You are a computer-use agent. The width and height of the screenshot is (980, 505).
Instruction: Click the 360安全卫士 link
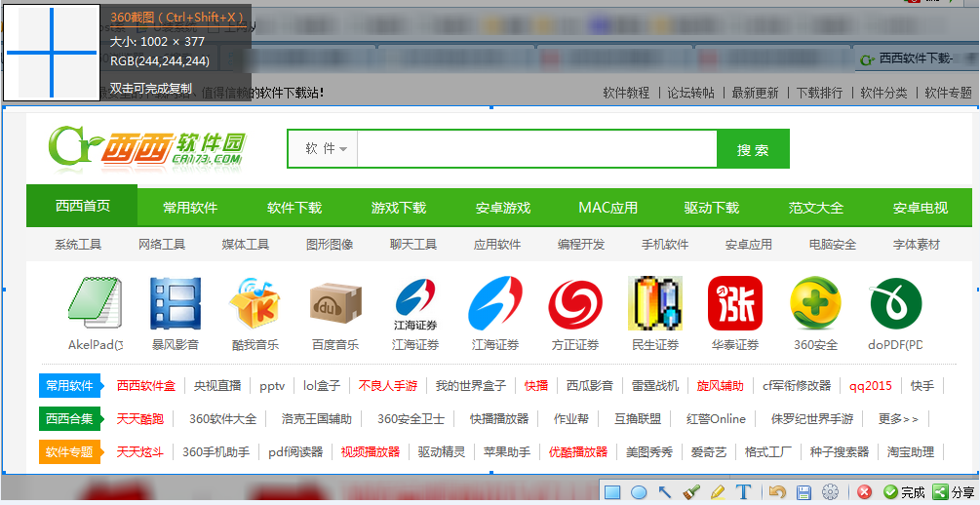412,419
